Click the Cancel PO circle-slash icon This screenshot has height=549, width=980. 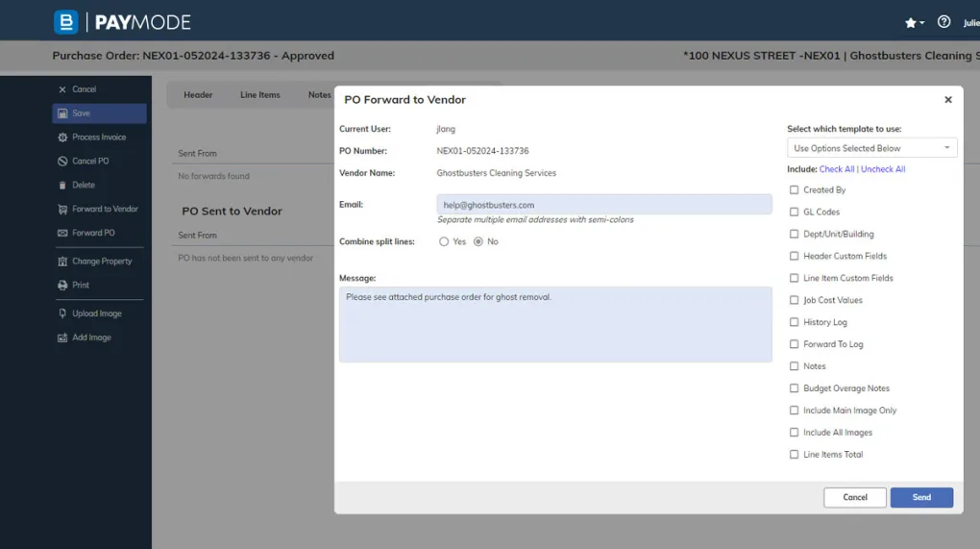tap(62, 162)
